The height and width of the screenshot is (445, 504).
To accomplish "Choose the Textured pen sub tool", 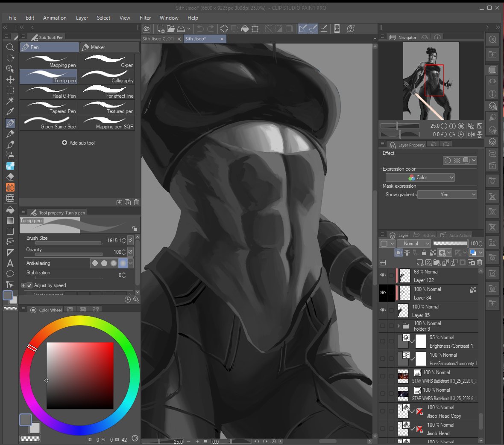I will tap(106, 108).
